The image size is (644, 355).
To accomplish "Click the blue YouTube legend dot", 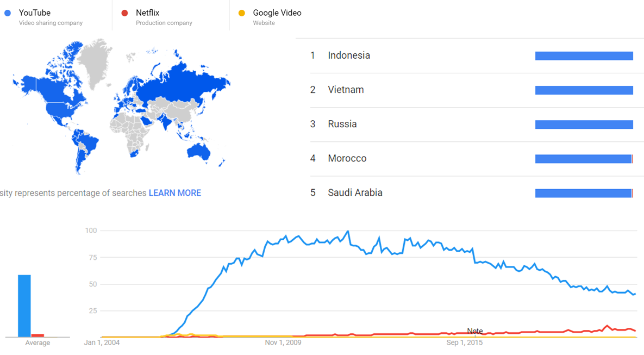I will (x=8, y=13).
